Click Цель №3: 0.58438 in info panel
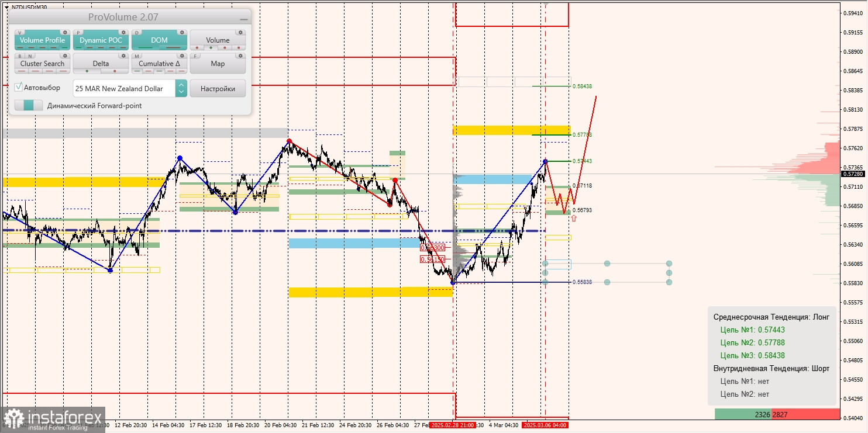Viewport: 868px width, 433px height. (753, 355)
